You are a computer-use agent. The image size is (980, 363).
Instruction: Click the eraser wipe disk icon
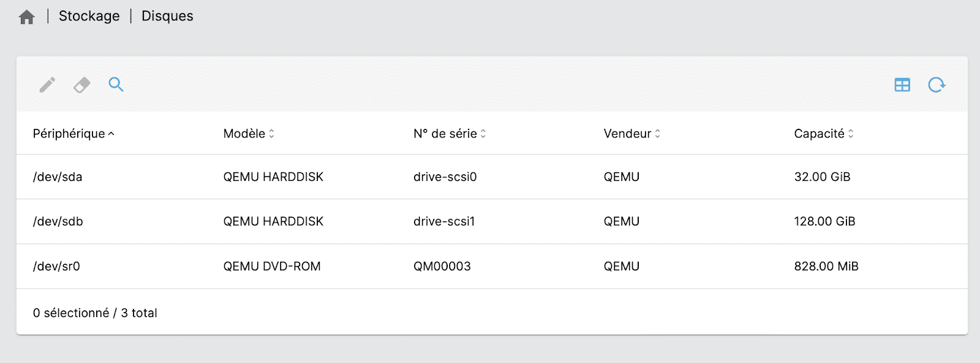(82, 85)
